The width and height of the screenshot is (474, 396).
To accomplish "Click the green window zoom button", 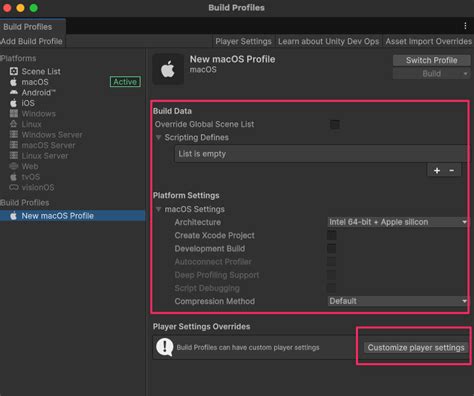I will [x=34, y=8].
